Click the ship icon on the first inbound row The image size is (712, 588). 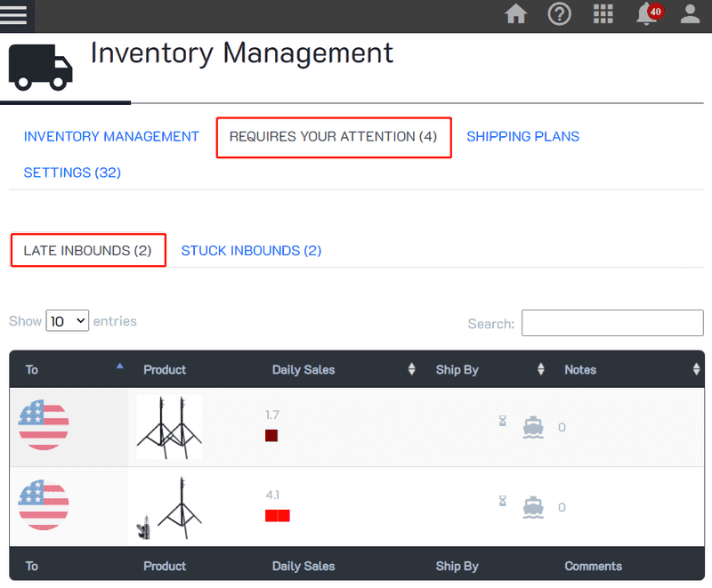tap(532, 426)
